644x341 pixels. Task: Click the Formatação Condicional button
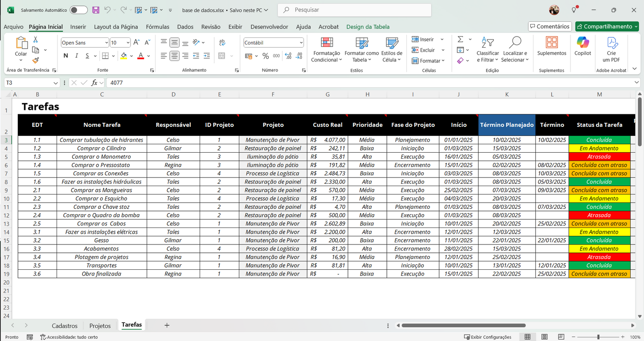pos(327,50)
